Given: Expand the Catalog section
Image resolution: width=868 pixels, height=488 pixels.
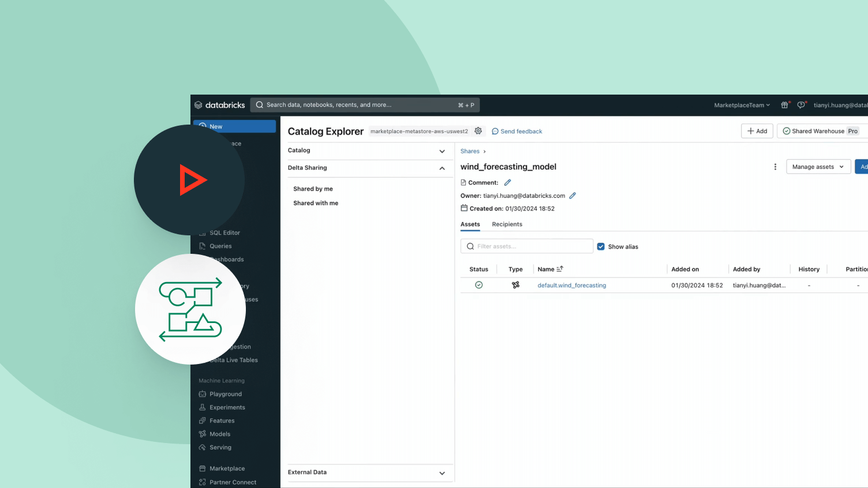Looking at the screenshot, I should pos(442,151).
